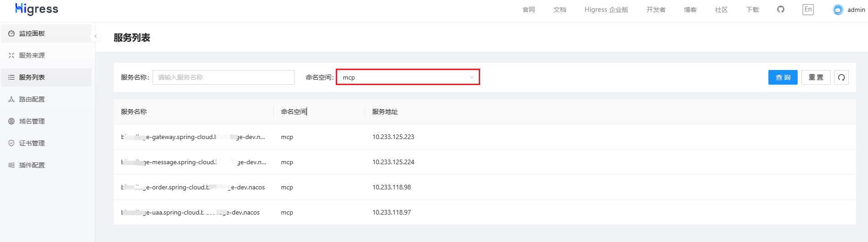Screen dimensions: 868x242
Task: Open the 服务来源 menu item
Action: point(32,55)
